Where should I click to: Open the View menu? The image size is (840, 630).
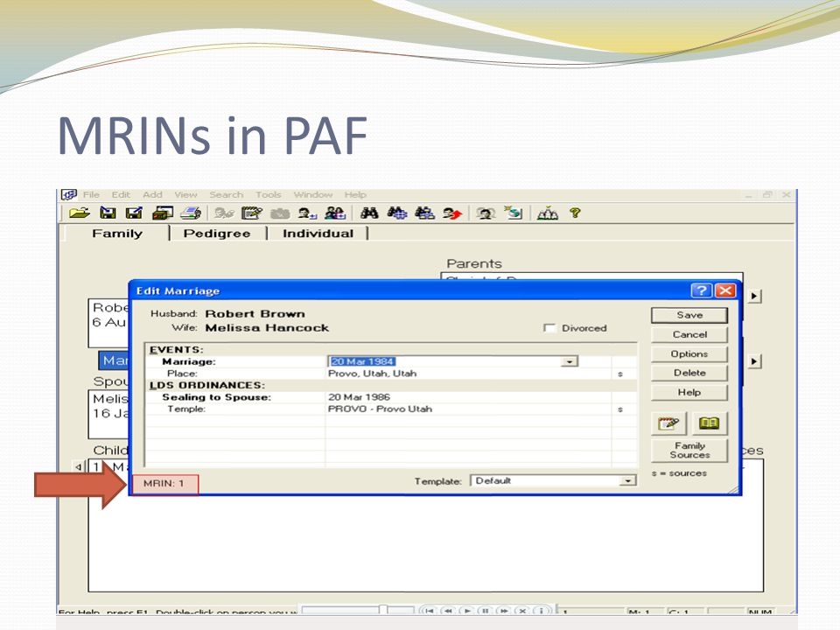pos(185,194)
